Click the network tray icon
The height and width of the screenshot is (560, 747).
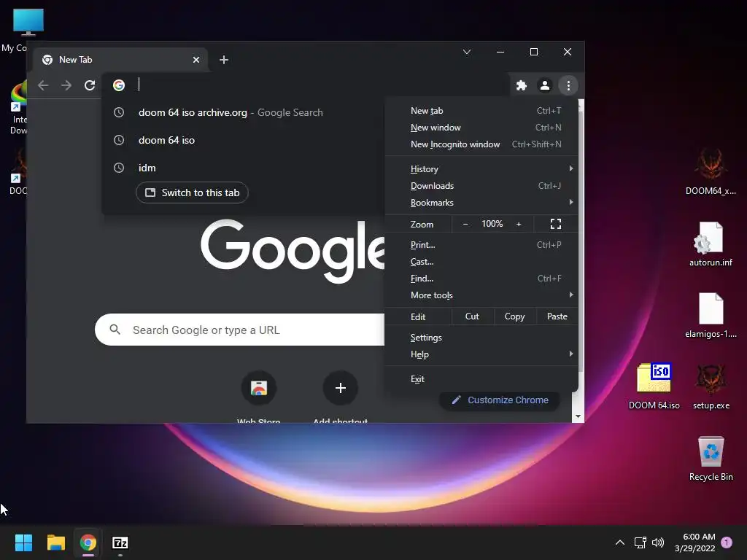click(640, 542)
